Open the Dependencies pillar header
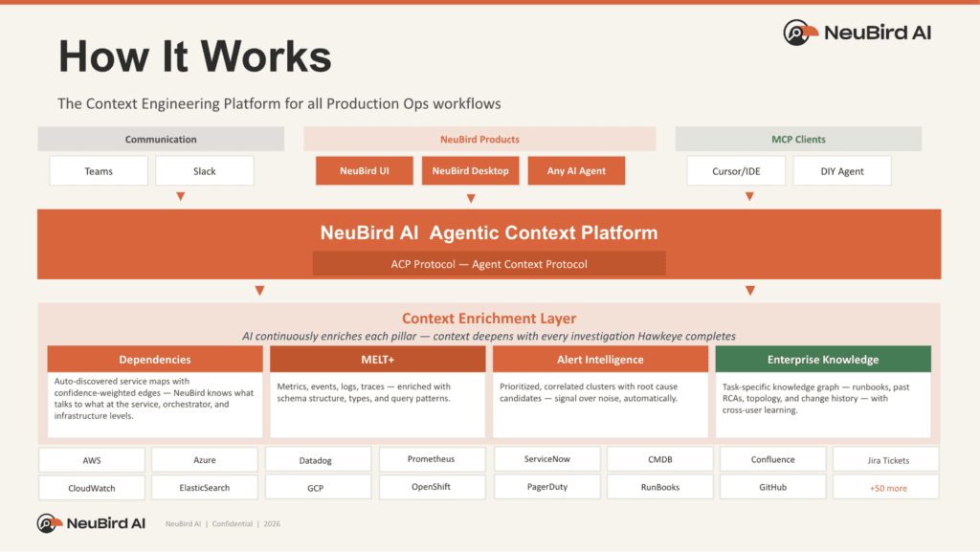Viewport: 980px width, 552px height. tap(155, 359)
